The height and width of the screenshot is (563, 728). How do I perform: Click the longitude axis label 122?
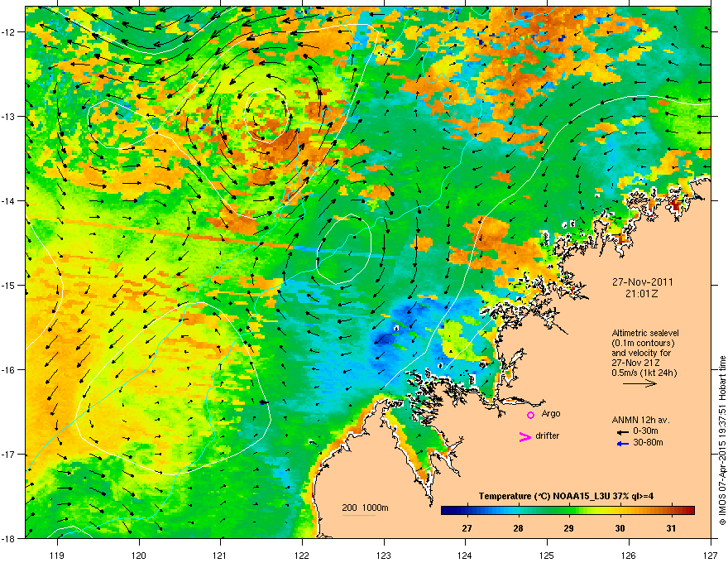coord(302,555)
